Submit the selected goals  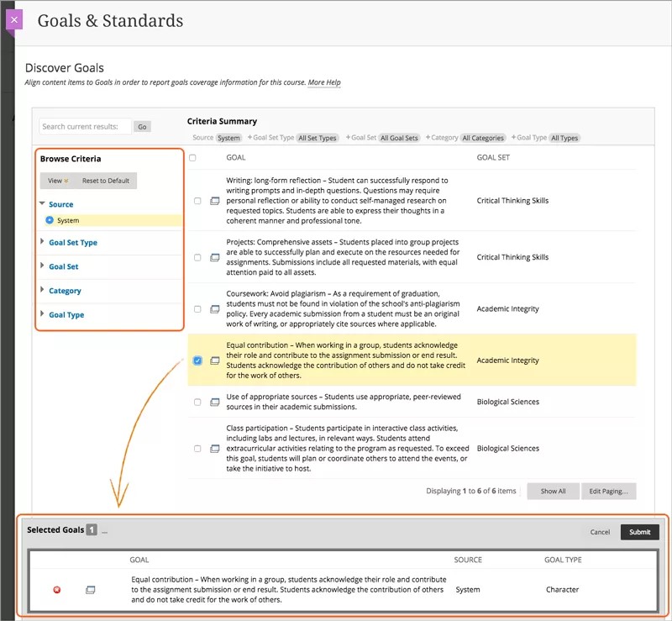pos(639,532)
